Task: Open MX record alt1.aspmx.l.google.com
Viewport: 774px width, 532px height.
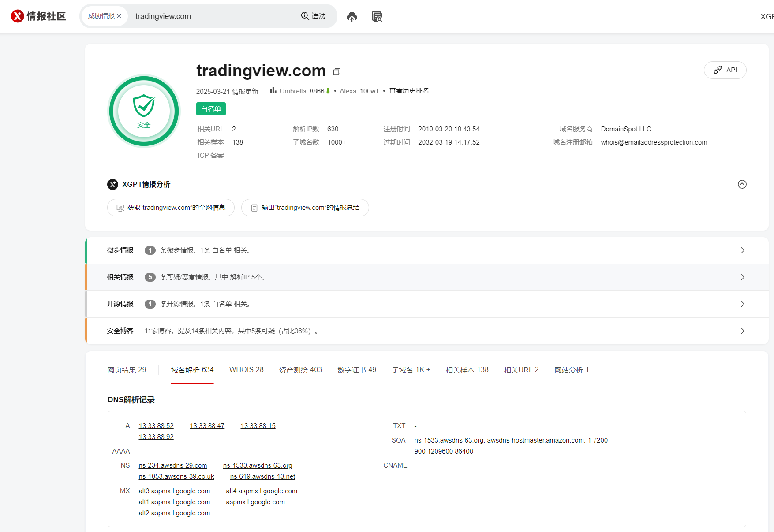Action: tap(174, 502)
